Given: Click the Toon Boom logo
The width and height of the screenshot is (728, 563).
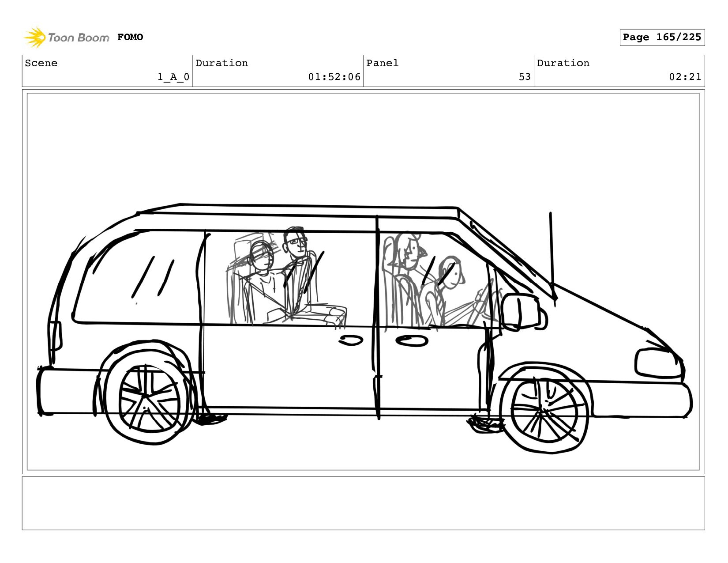Looking at the screenshot, I should 66,37.
